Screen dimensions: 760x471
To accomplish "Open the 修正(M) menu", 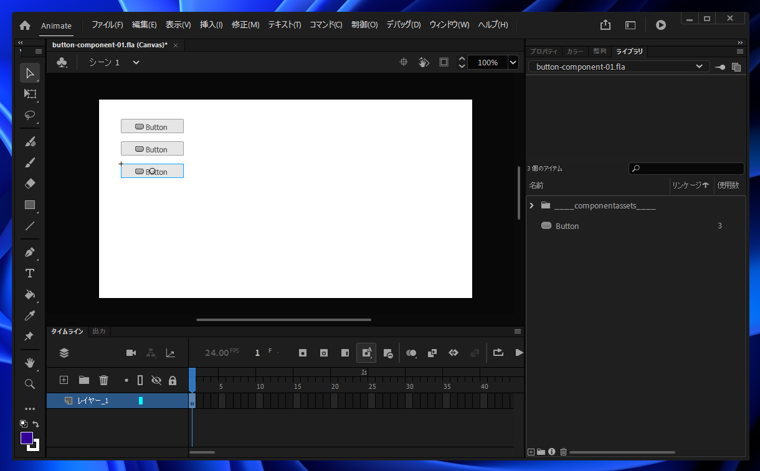I will 245,25.
